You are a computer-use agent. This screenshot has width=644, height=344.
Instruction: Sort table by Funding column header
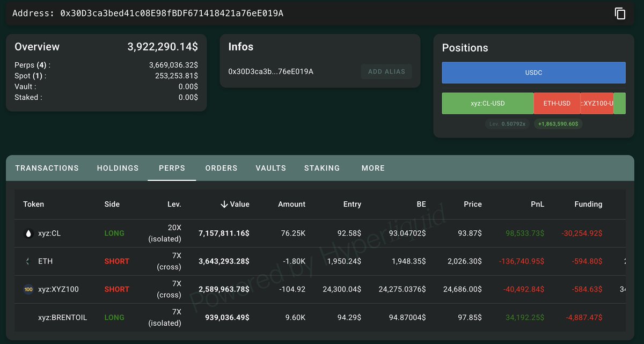(x=588, y=204)
